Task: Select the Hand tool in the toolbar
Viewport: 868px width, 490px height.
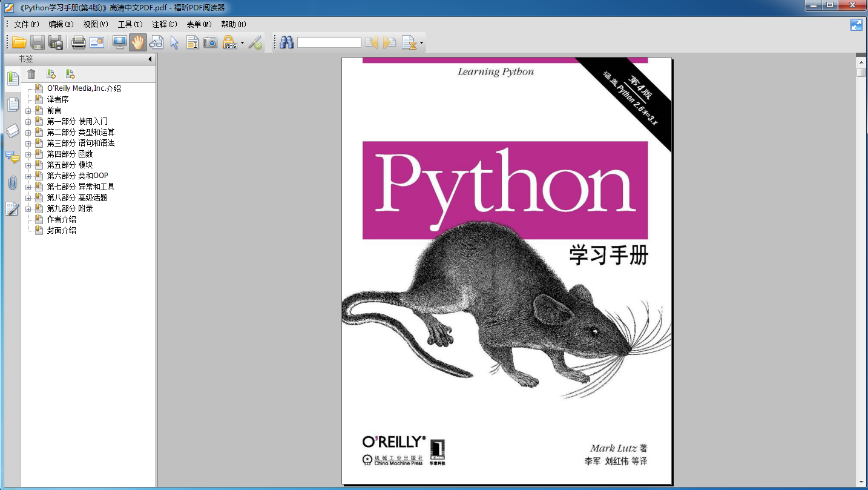Action: (x=139, y=42)
